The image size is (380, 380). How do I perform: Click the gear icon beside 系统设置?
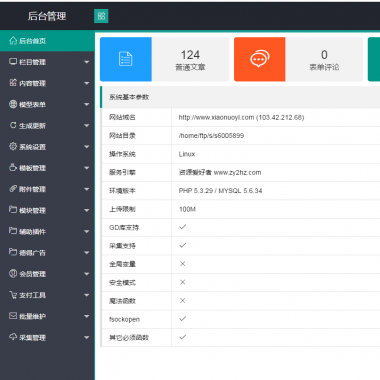click(x=13, y=146)
